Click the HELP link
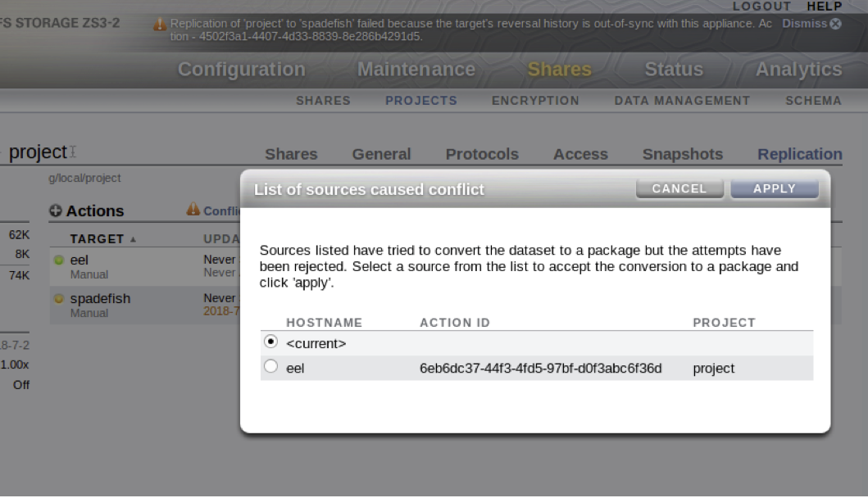This screenshot has width=868, height=498. point(825,6)
